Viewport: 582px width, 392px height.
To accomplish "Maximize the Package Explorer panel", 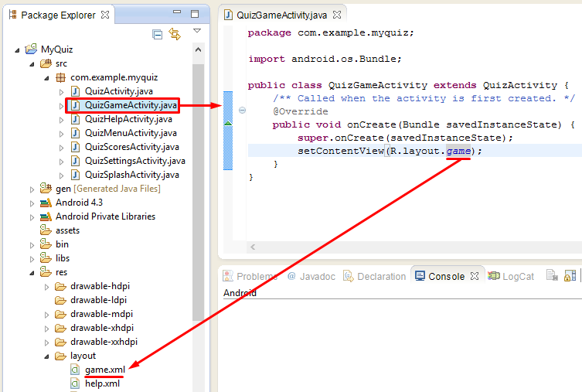I will pyautogui.click(x=195, y=14).
